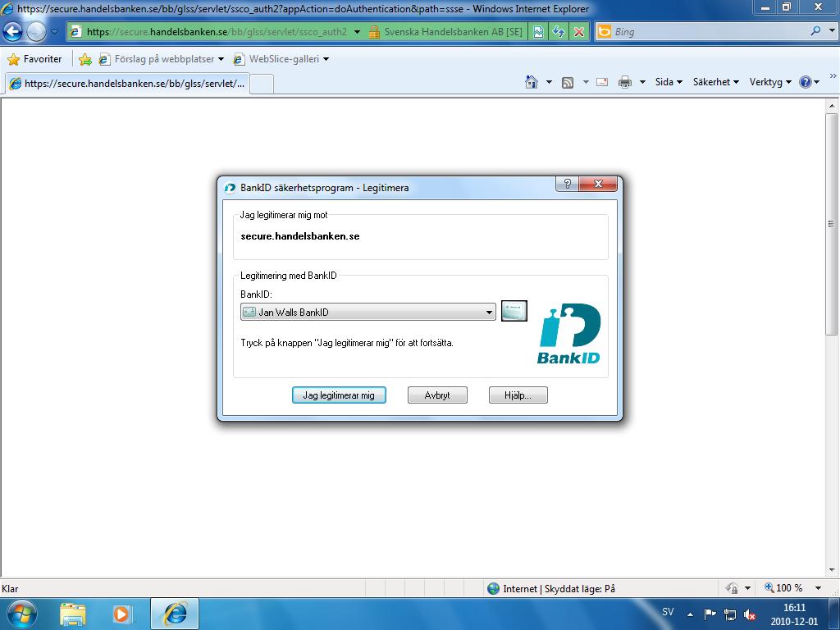Open Windows Explorer from the taskbar
The height and width of the screenshot is (630, 840).
(73, 614)
